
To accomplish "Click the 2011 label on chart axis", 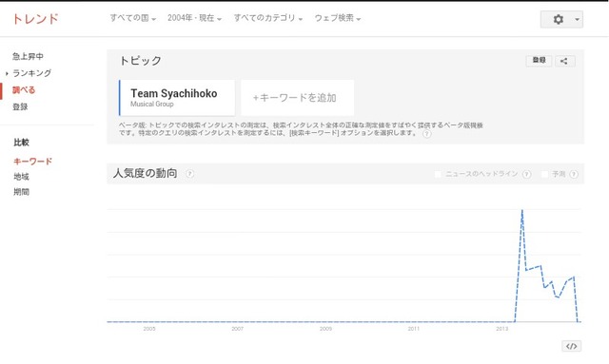I will pyautogui.click(x=414, y=329).
